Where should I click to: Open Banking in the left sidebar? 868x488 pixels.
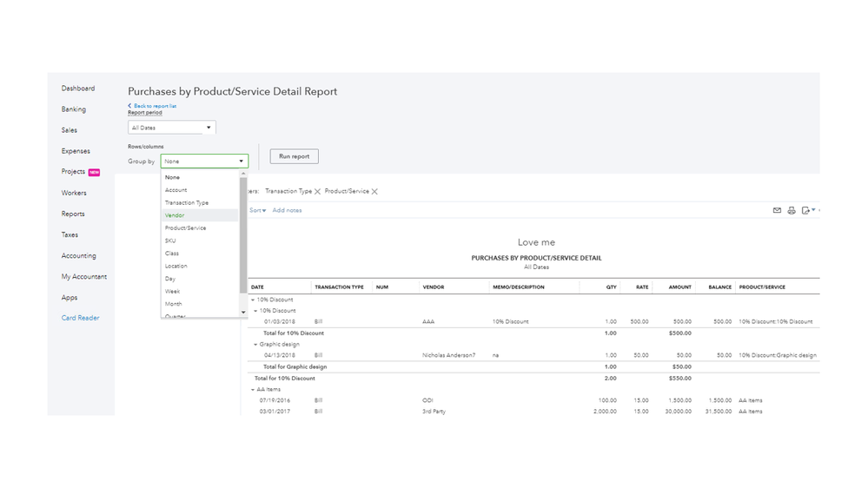(74, 109)
